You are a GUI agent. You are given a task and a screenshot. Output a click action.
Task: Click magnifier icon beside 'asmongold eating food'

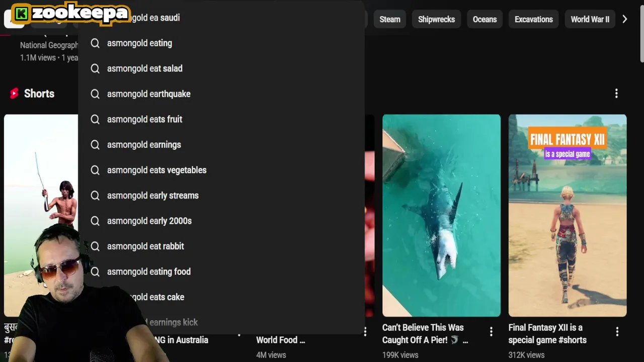point(95,271)
